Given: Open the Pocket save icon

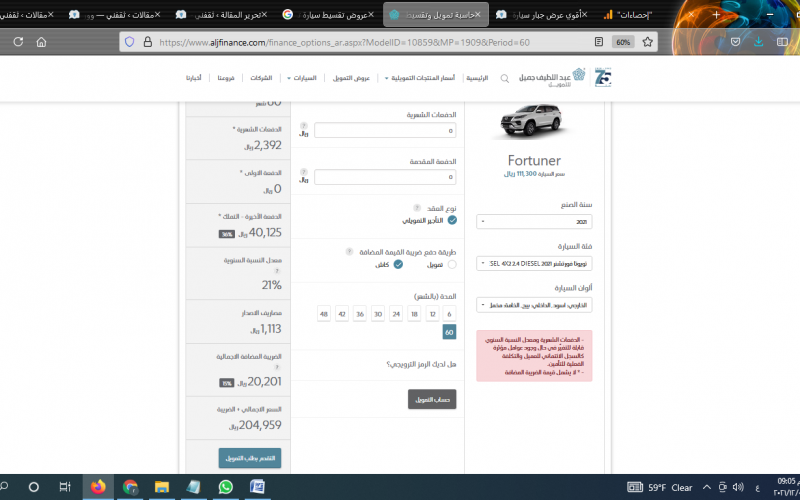Looking at the screenshot, I should pyautogui.click(x=735, y=42).
